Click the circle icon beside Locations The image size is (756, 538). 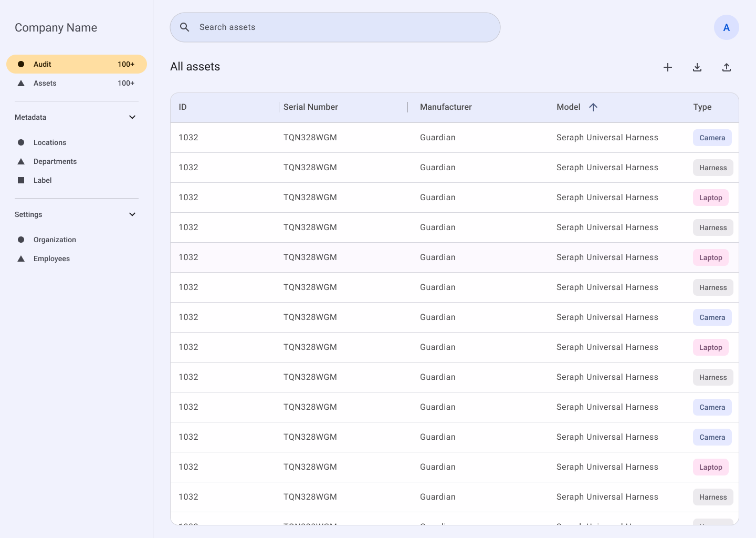(x=21, y=142)
